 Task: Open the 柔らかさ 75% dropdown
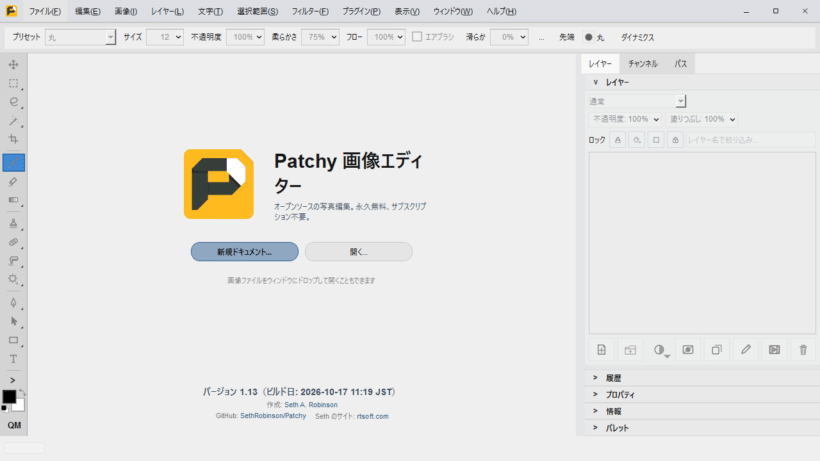click(320, 37)
